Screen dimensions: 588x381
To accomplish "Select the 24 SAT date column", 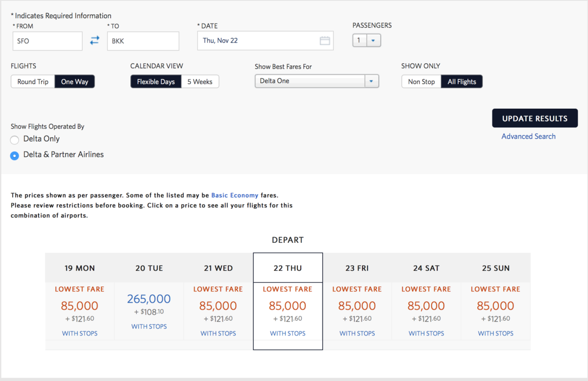I will (426, 268).
